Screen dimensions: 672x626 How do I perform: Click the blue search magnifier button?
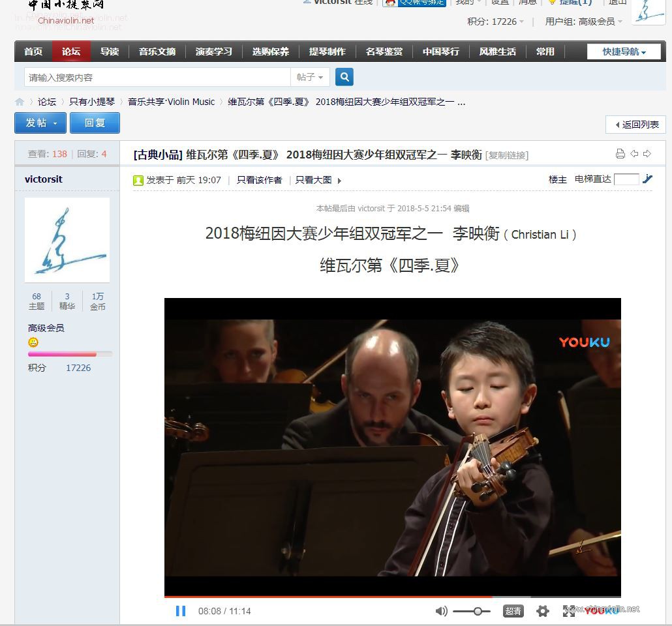tap(344, 77)
